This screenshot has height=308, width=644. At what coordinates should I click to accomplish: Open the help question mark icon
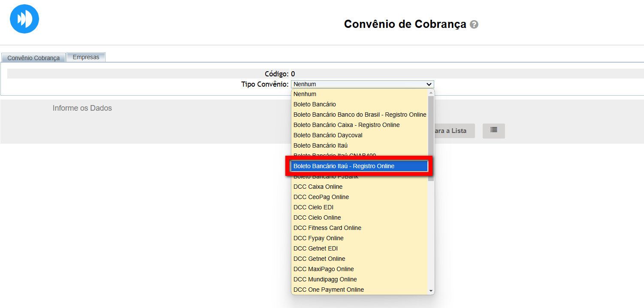pyautogui.click(x=474, y=24)
